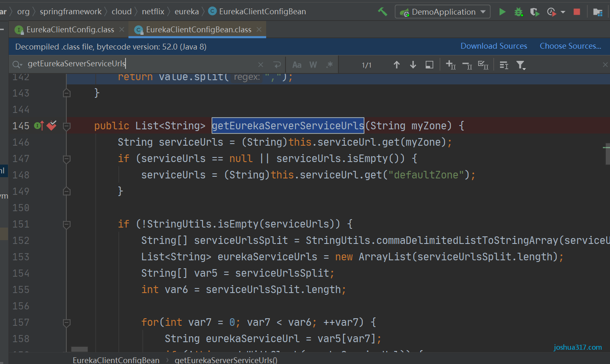Click the vertical scrollbar thumb at the editor edge
Viewport: 610px width, 364px height.
(607, 154)
